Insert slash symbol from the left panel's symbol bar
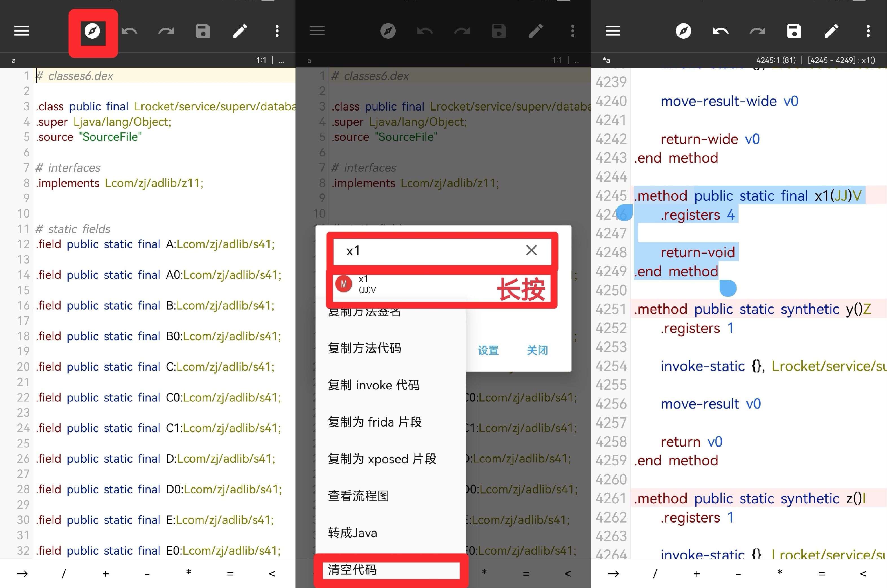887x588 pixels. [x=64, y=573]
